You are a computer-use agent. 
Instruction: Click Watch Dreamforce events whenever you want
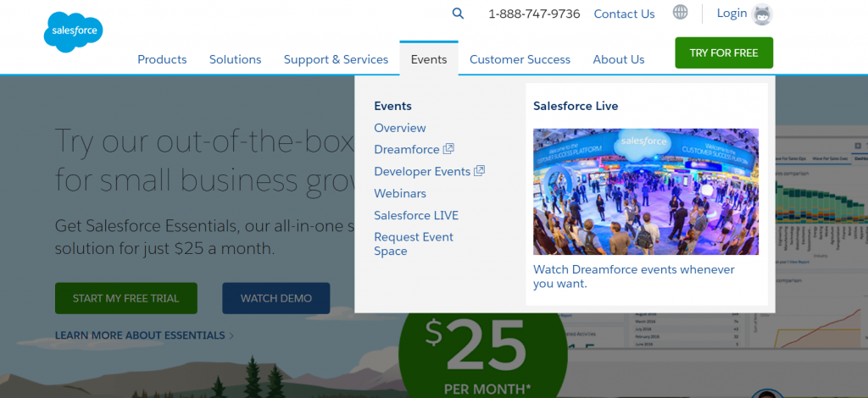tap(634, 276)
